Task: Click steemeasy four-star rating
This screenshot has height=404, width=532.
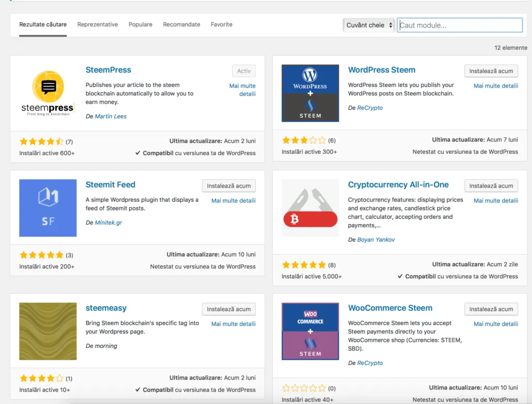Action: pos(42,378)
